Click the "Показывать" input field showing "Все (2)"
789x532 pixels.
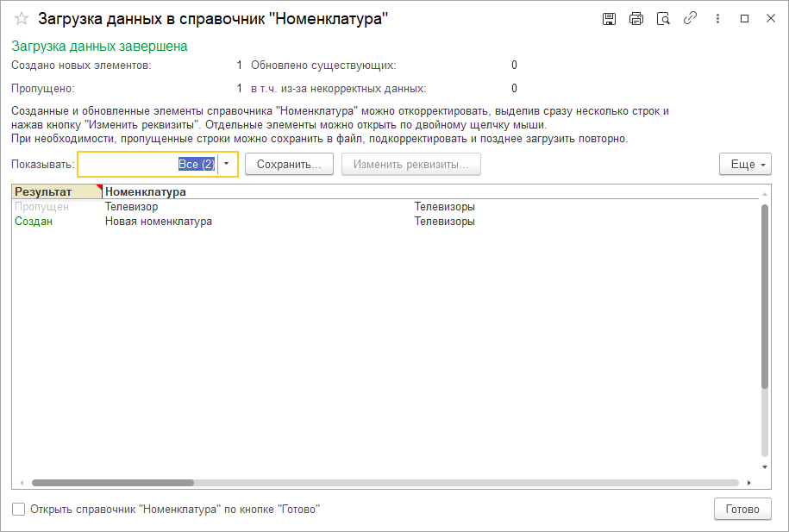[147, 164]
